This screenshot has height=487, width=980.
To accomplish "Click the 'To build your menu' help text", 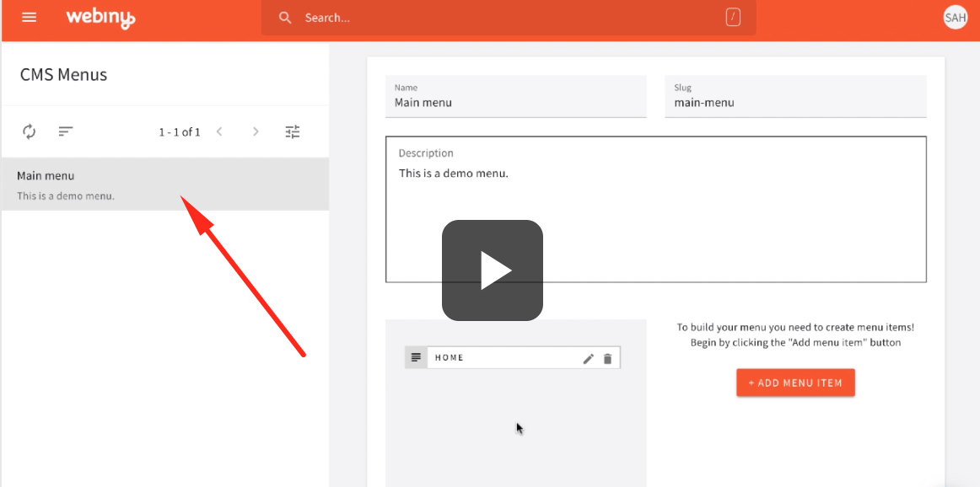I will pyautogui.click(x=795, y=334).
